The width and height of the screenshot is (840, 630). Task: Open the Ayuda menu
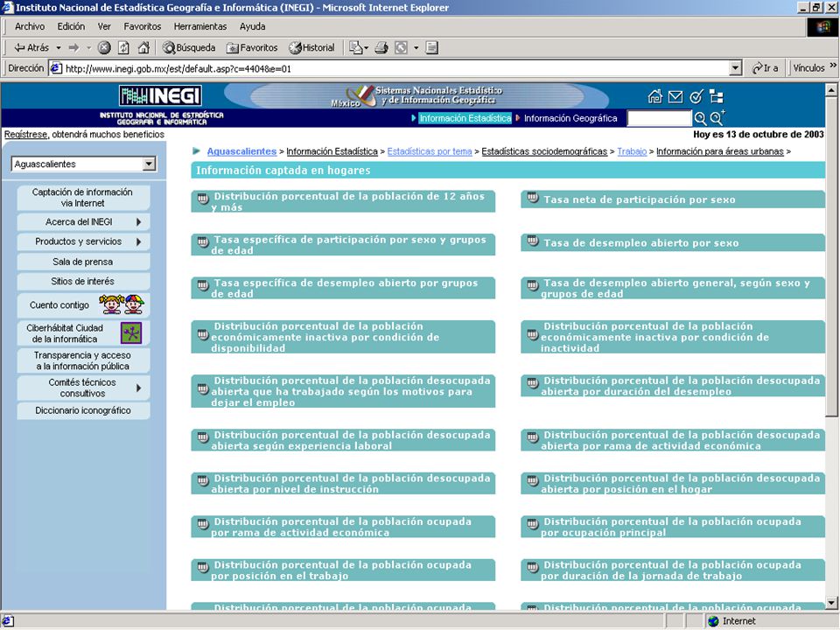pos(252,26)
